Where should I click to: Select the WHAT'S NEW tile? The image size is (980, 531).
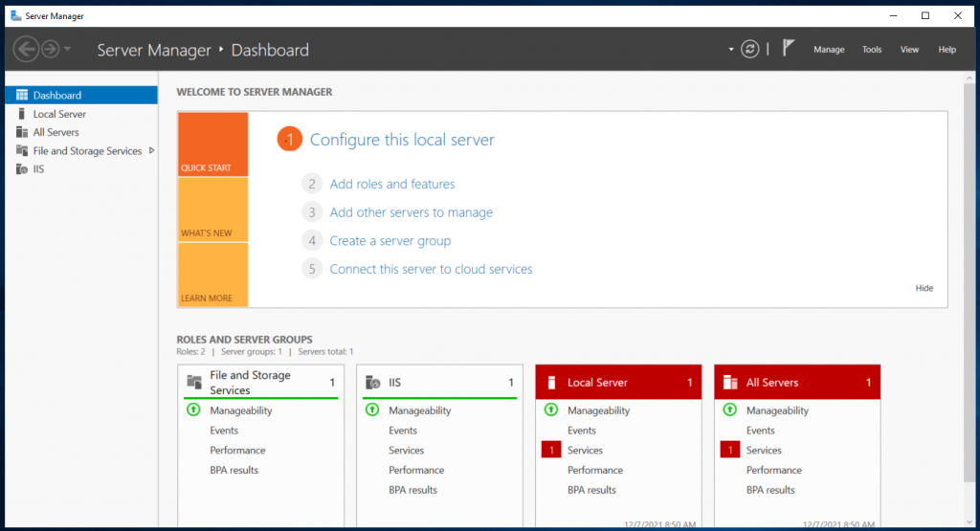point(212,210)
